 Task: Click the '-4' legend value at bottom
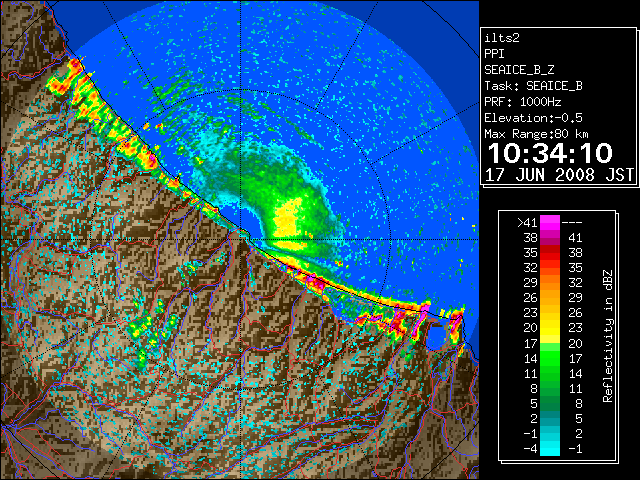[530, 449]
